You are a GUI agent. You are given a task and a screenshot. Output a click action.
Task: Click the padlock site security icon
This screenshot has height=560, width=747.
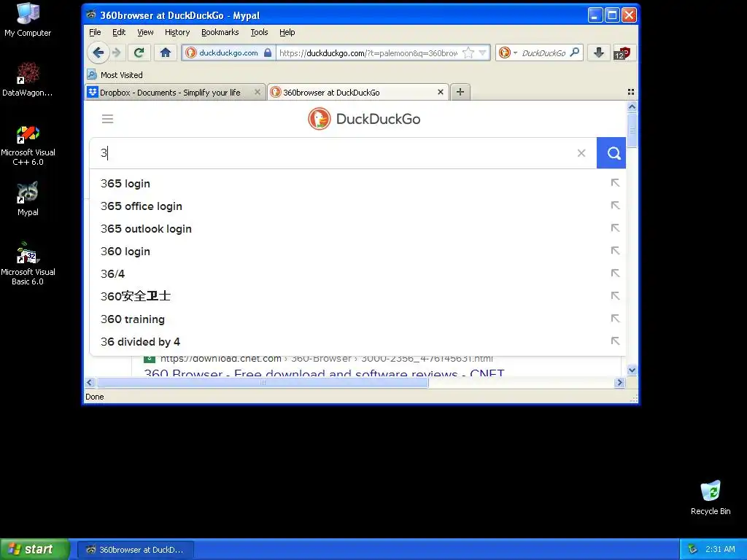[268, 52]
